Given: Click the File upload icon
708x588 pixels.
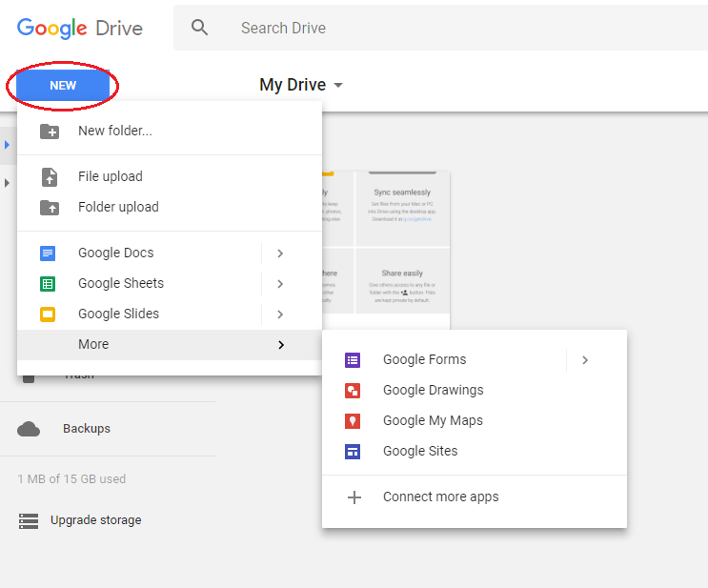Looking at the screenshot, I should [x=50, y=176].
